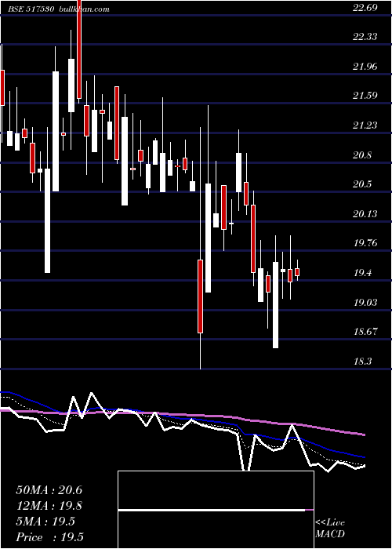The height and width of the screenshot is (549, 392).
Task: Click the 21.59 price axis label
Action: coord(365,96)
